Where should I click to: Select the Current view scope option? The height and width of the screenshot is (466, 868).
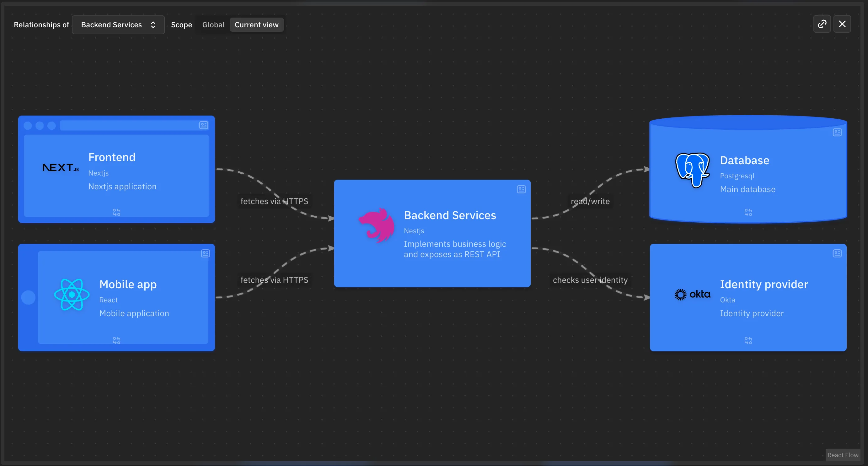click(256, 25)
